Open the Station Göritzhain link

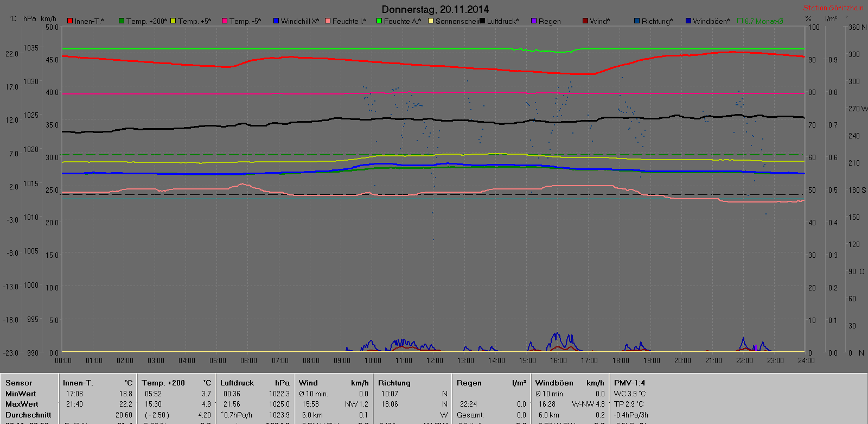833,8
